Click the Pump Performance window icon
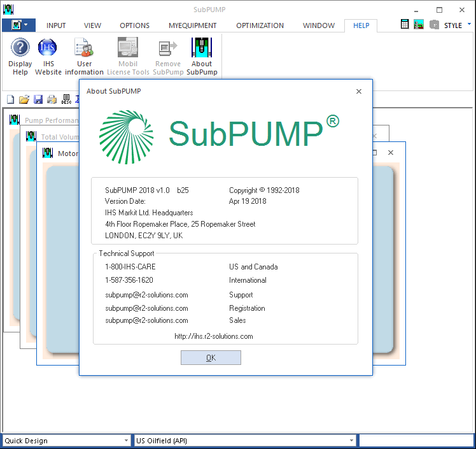476x449 pixels. click(14, 120)
